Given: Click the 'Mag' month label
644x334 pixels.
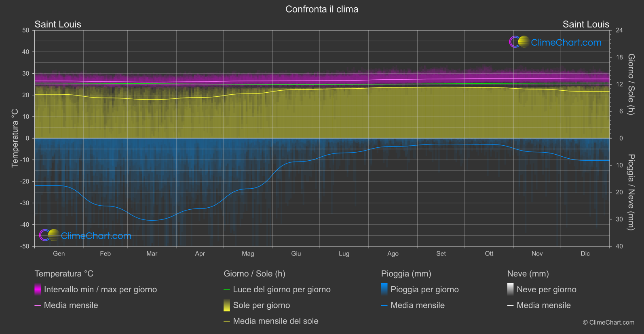Looking at the screenshot, I should tap(248, 253).
